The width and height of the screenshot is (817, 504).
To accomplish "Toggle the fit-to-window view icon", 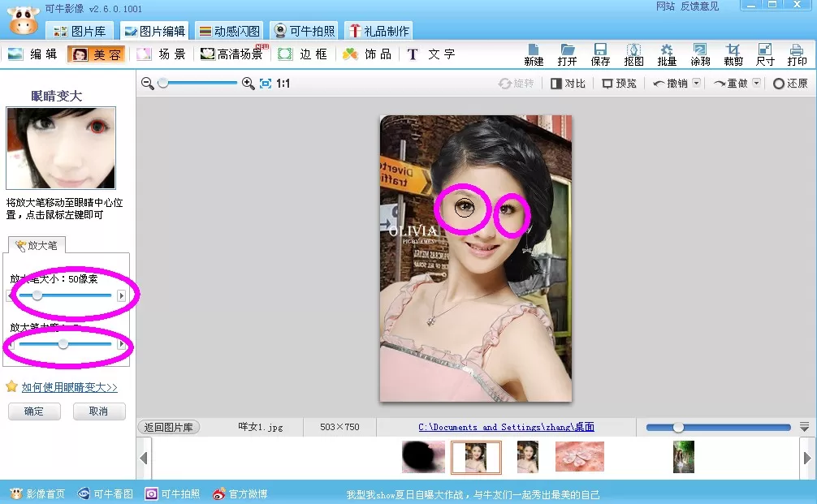I will (x=266, y=84).
